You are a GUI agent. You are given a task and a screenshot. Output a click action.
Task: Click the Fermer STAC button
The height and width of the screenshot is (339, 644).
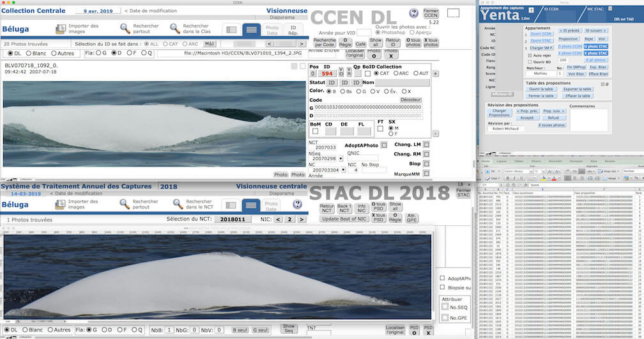[463, 193]
